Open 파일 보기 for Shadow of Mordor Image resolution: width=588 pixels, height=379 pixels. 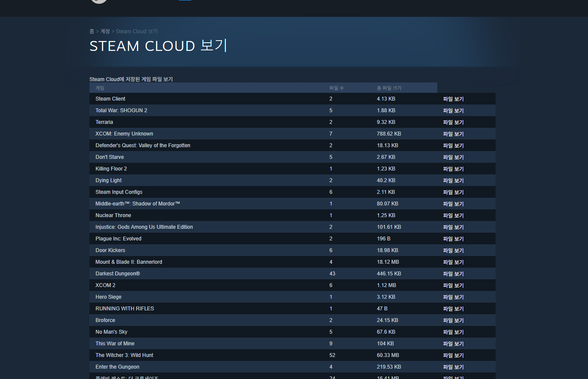(x=453, y=204)
